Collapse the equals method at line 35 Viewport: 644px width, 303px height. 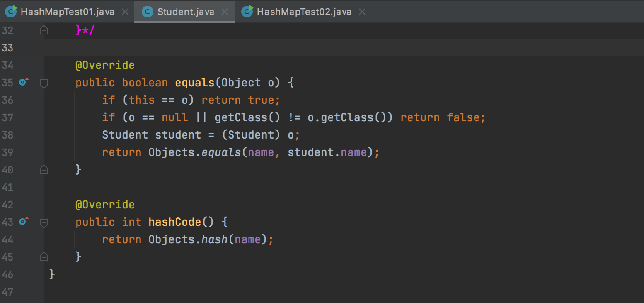44,83
